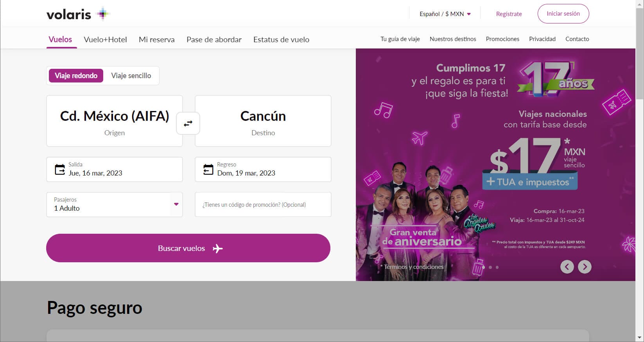644x342 pixels.
Task: Advance to next banner slide
Action: point(585,267)
